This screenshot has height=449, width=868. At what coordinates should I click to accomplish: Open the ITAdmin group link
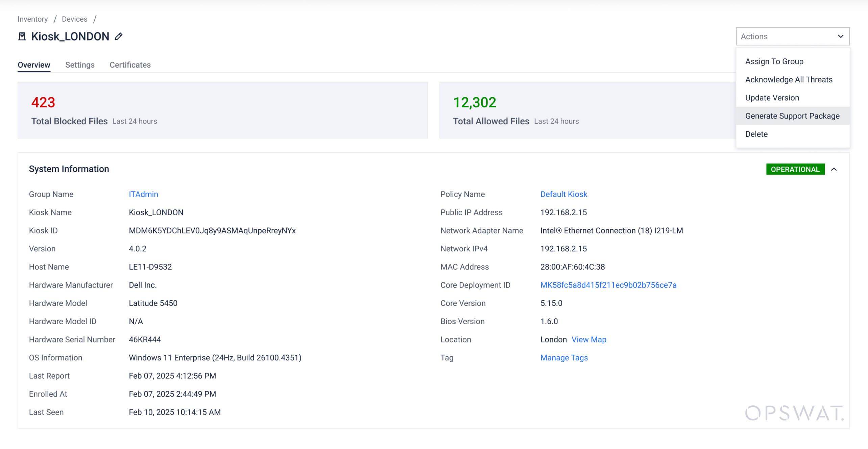143,194
